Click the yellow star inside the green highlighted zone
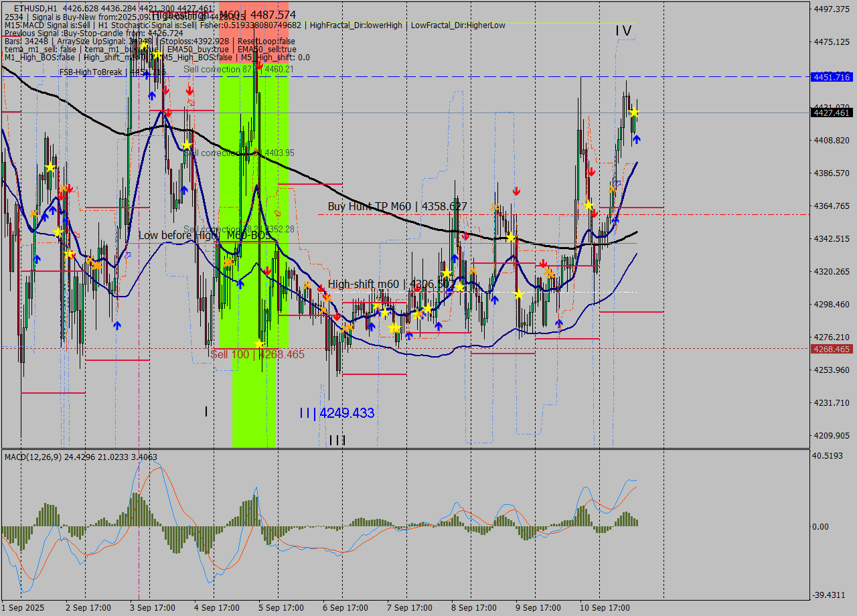 click(258, 342)
